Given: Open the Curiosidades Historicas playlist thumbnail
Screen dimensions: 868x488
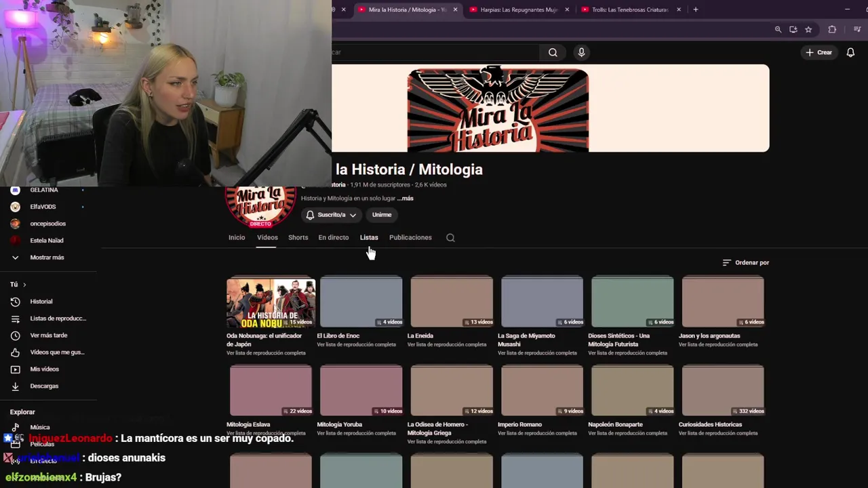Looking at the screenshot, I should coord(723,390).
